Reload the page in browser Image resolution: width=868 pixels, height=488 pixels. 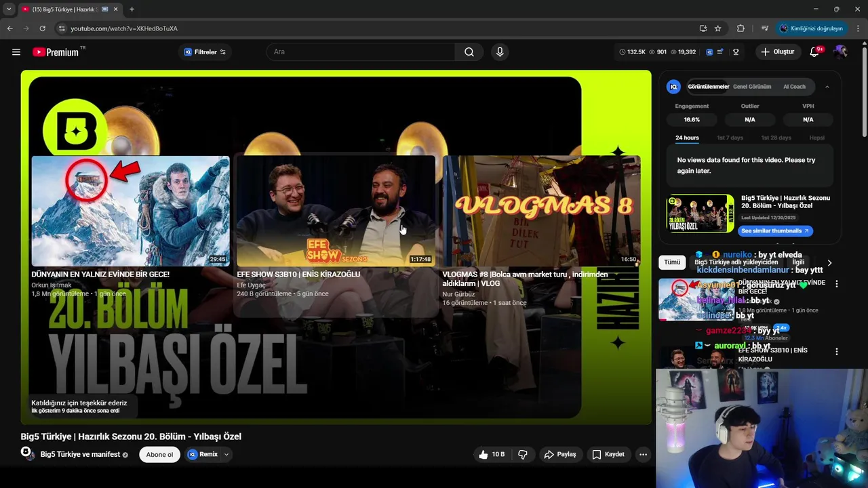point(42,28)
